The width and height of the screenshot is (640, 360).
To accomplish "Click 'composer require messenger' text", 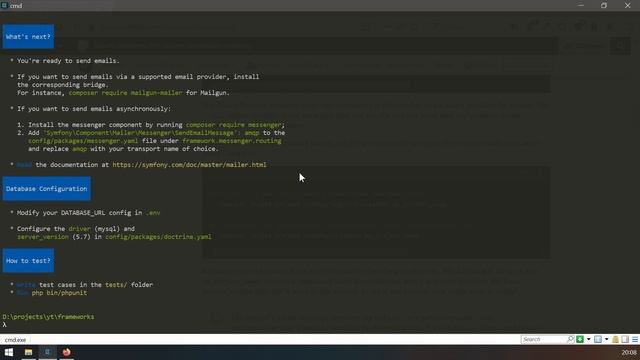I will click(234, 124).
